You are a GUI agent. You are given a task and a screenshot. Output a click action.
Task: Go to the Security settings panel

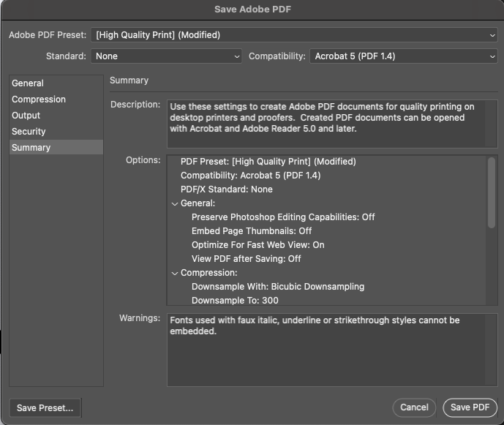click(x=29, y=132)
